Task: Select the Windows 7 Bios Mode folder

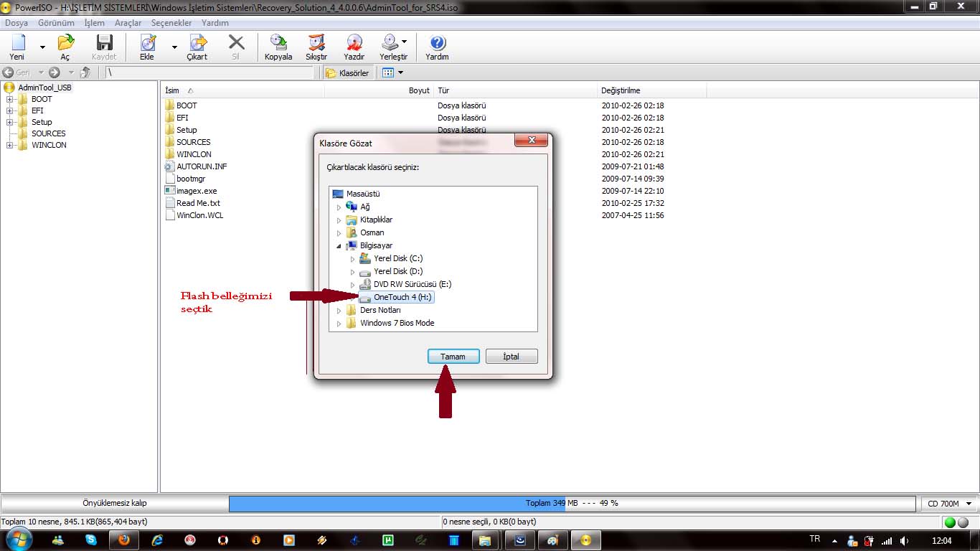Action: 397,323
